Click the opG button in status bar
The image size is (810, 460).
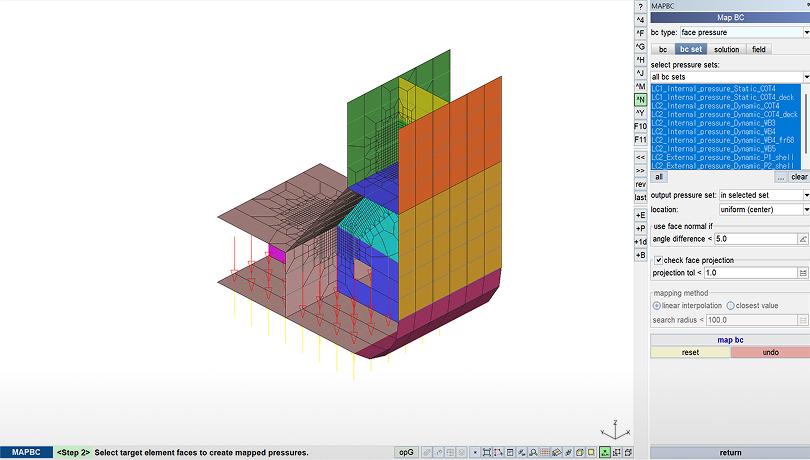click(x=406, y=453)
